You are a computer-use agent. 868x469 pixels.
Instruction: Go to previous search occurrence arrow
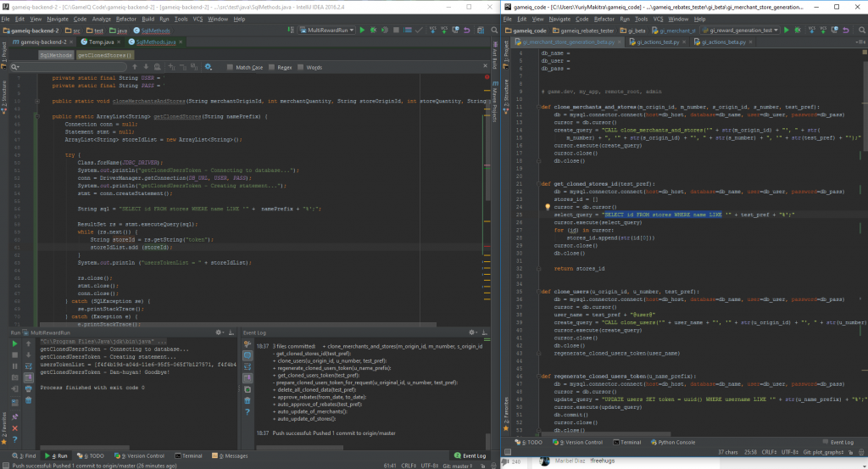(135, 67)
